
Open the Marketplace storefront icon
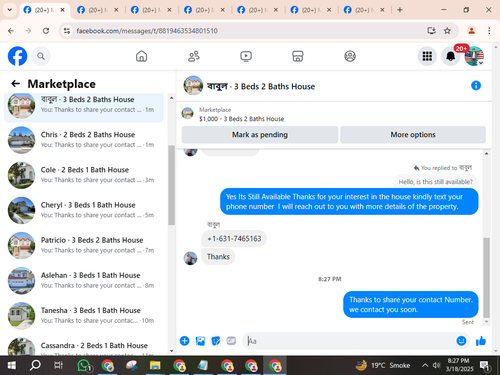298,56
